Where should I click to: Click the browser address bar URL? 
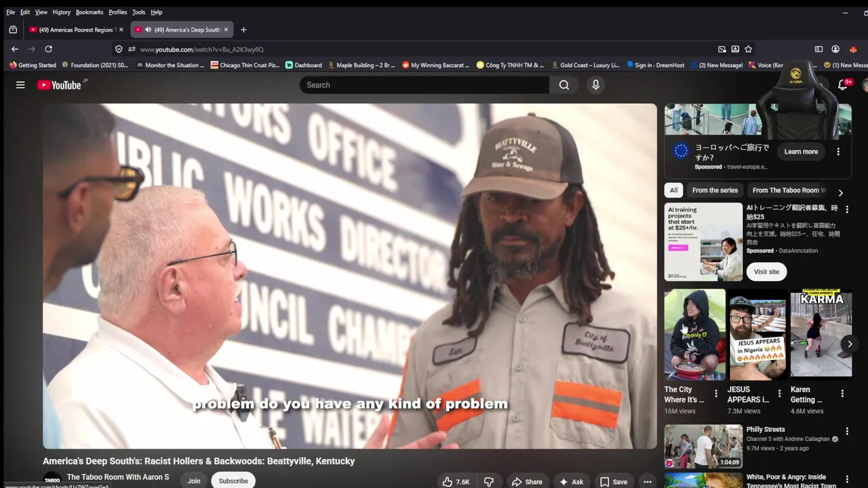(201, 49)
